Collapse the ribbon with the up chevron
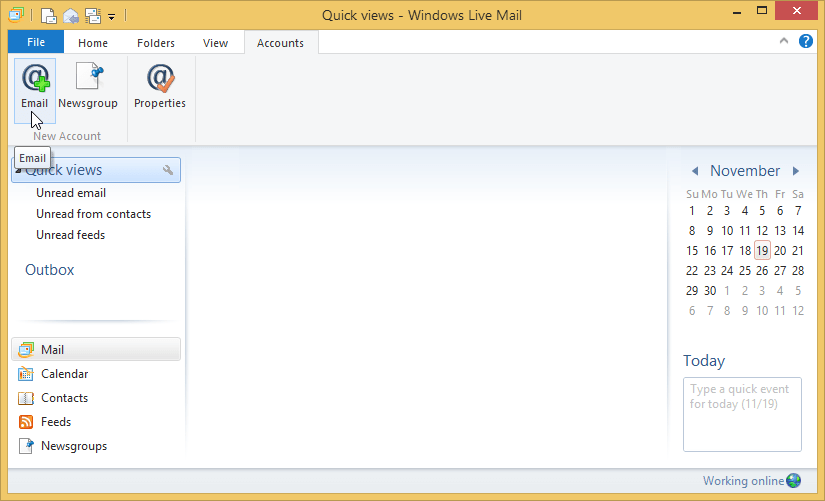Screen dimensions: 825x501 click(784, 41)
